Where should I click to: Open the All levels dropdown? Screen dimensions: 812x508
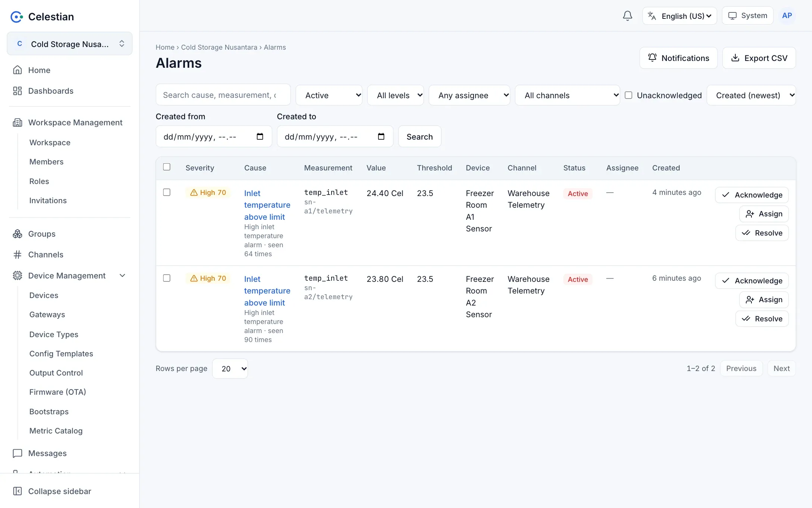pyautogui.click(x=395, y=95)
